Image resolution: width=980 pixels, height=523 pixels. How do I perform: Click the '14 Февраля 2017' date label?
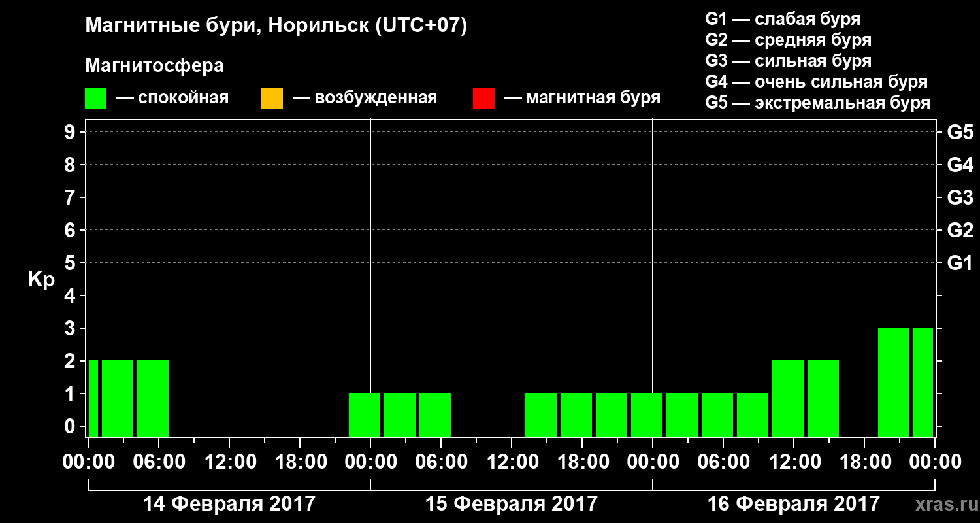coord(229,503)
